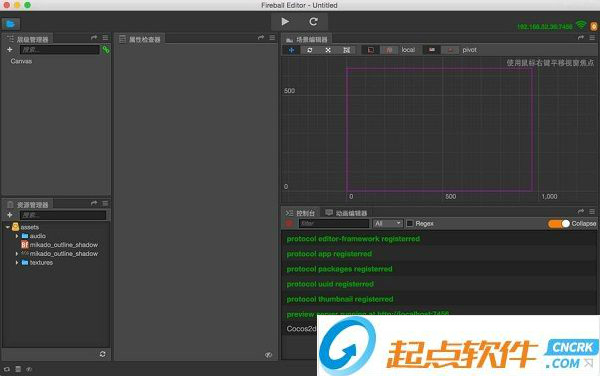Screen dimensions: 600x376
Task: Open the hierarchy panel menu icon
Action: [105, 37]
